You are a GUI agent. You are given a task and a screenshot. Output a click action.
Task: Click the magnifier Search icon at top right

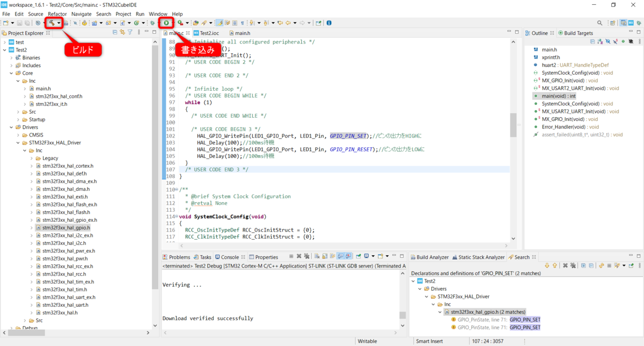pos(599,23)
